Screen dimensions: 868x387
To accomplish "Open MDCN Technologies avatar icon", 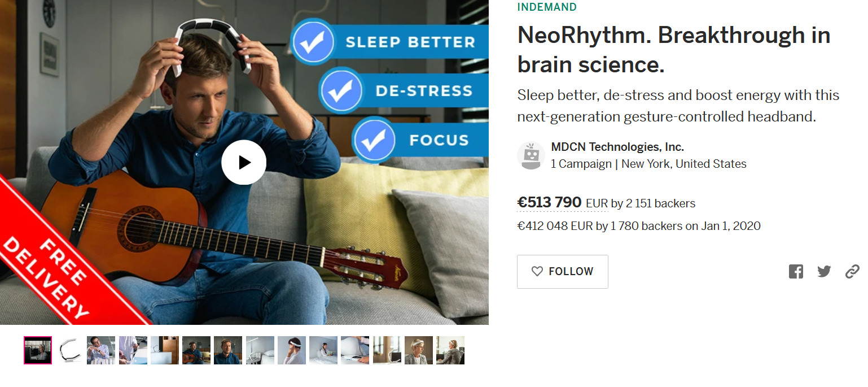I will 531,156.
